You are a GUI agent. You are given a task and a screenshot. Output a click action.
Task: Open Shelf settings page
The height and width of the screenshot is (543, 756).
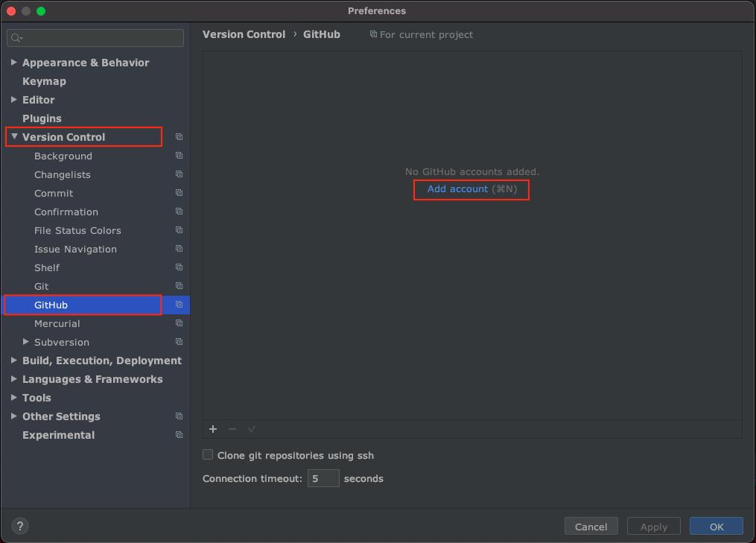47,267
